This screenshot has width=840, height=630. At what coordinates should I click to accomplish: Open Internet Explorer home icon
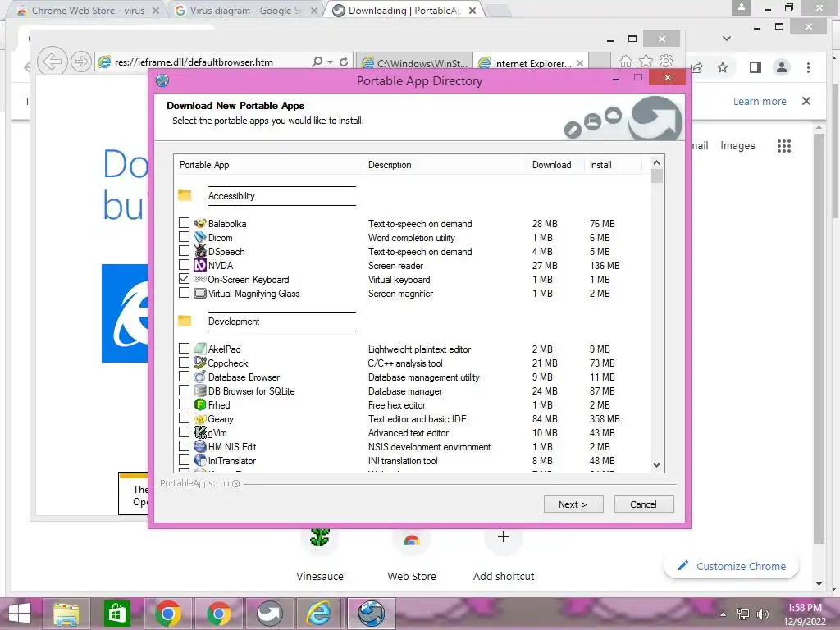pyautogui.click(x=625, y=61)
